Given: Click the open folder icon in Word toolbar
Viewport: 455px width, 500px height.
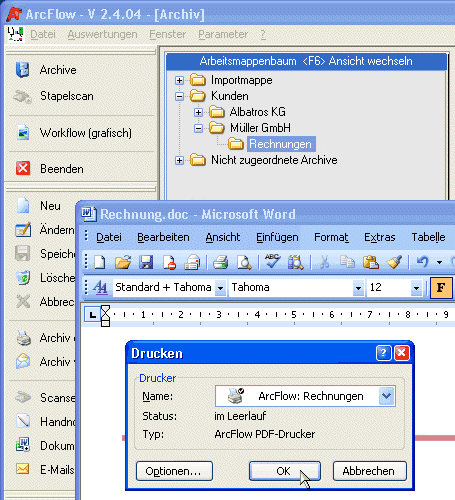Looking at the screenshot, I should pyautogui.click(x=123, y=262).
